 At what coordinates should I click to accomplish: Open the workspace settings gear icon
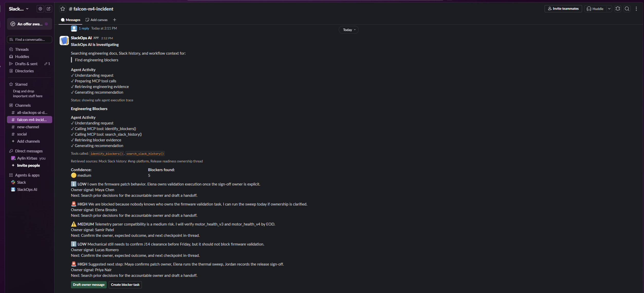(40, 9)
